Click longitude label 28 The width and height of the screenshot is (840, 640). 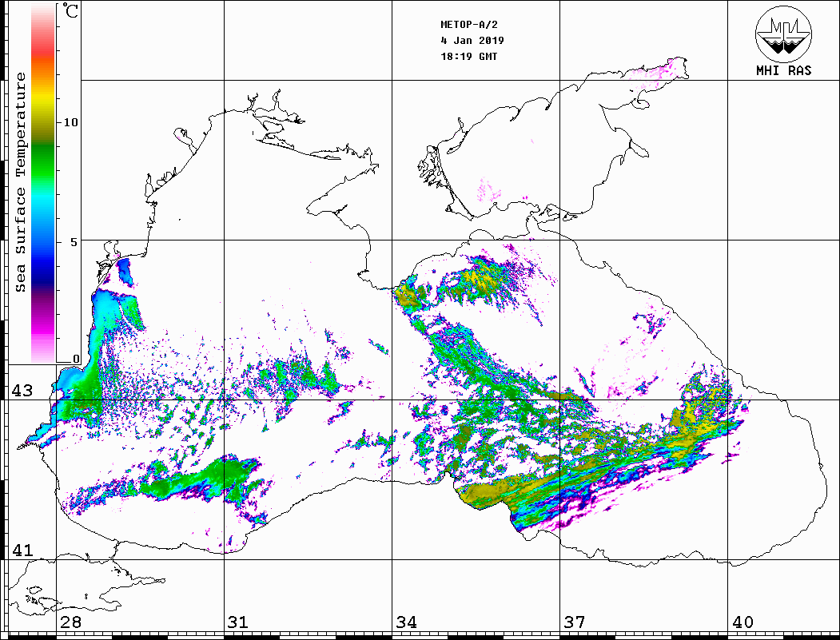pyautogui.click(x=70, y=622)
